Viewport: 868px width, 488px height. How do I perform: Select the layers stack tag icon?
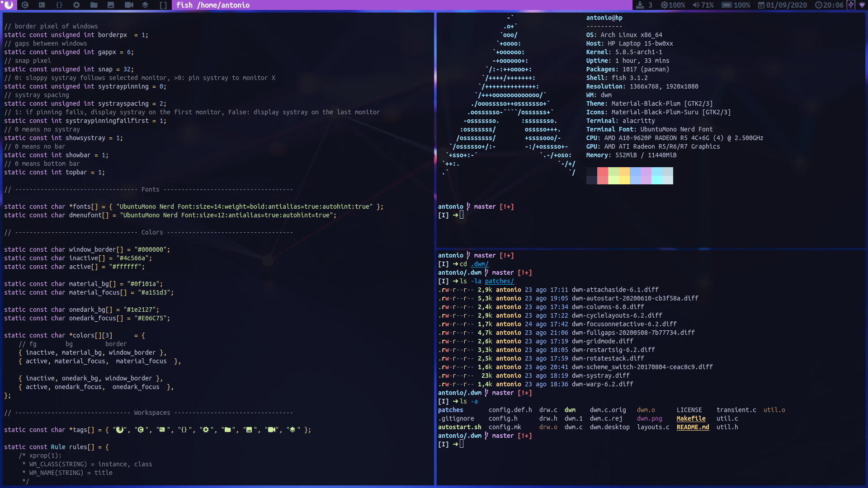click(x=145, y=5)
